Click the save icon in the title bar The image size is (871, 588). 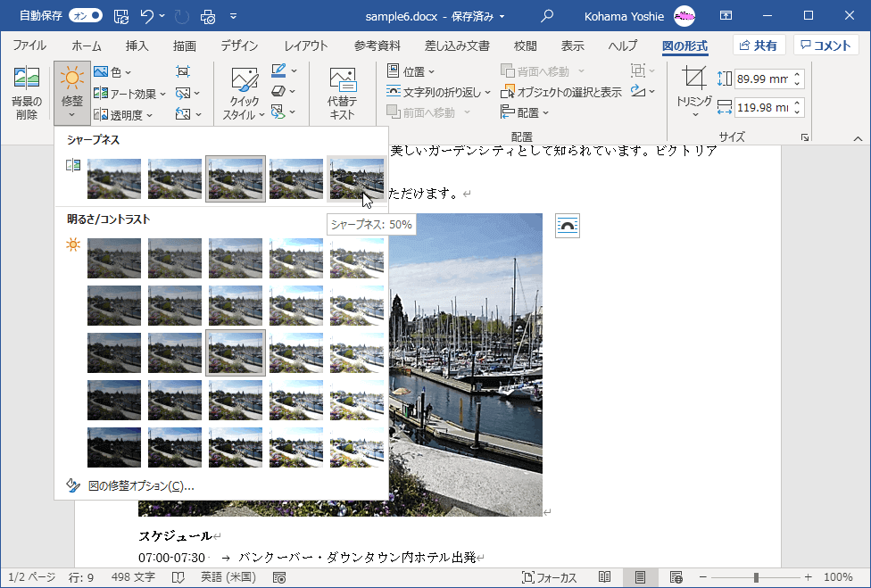coord(121,16)
